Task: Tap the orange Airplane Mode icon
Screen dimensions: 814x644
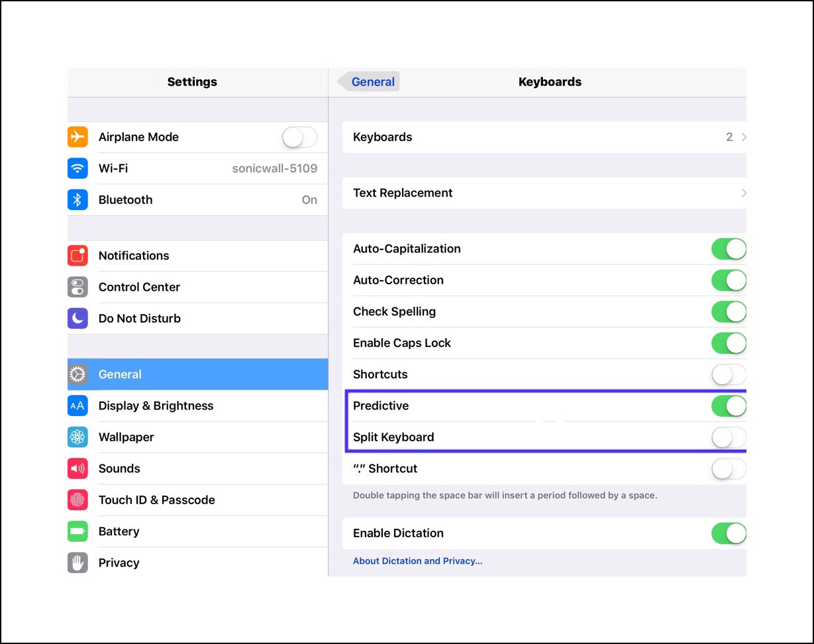Action: [x=77, y=137]
